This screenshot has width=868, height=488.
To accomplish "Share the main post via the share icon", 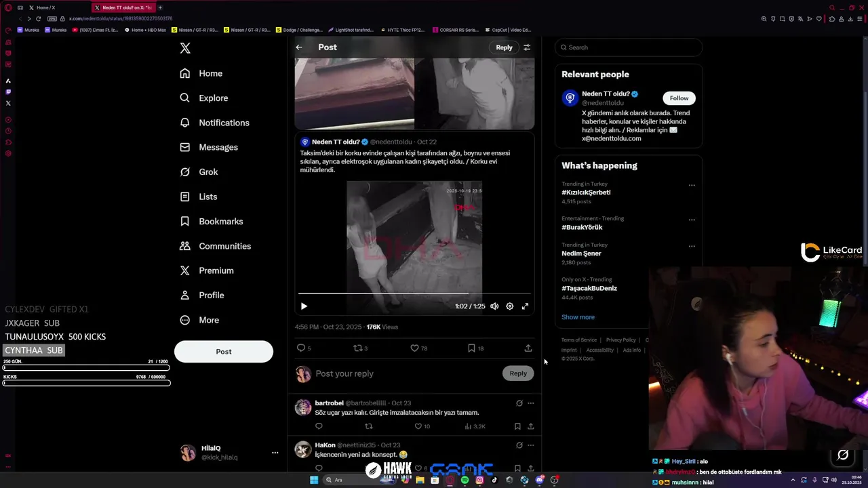I will click(528, 348).
